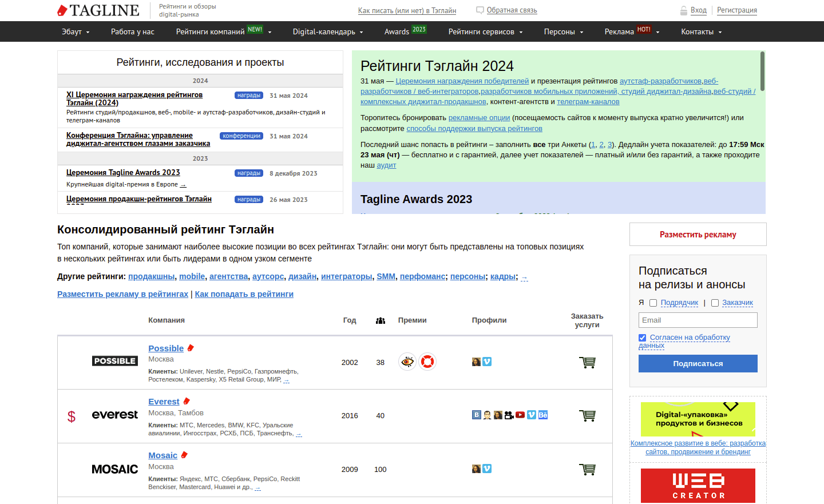Click the employees people icon column header
Viewport: 824px width, 504px height.
(x=381, y=320)
